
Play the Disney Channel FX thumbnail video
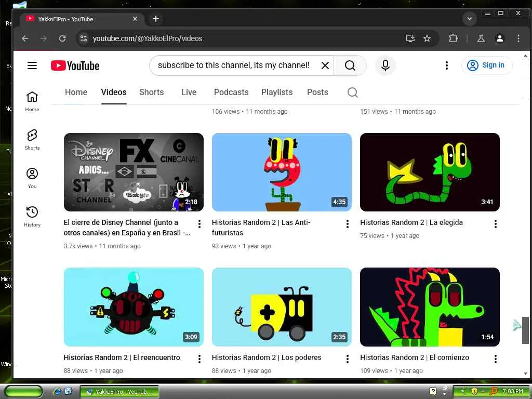pos(134,172)
